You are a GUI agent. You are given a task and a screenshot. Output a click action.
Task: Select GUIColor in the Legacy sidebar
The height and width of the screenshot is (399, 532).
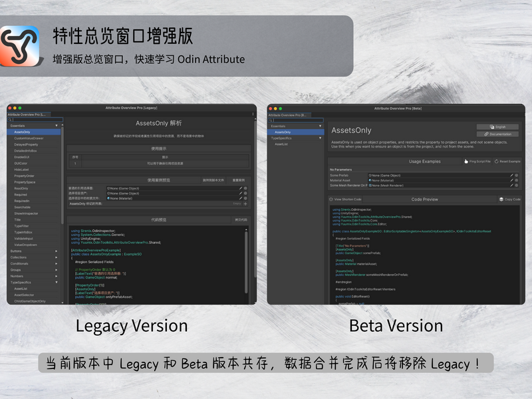point(34,163)
